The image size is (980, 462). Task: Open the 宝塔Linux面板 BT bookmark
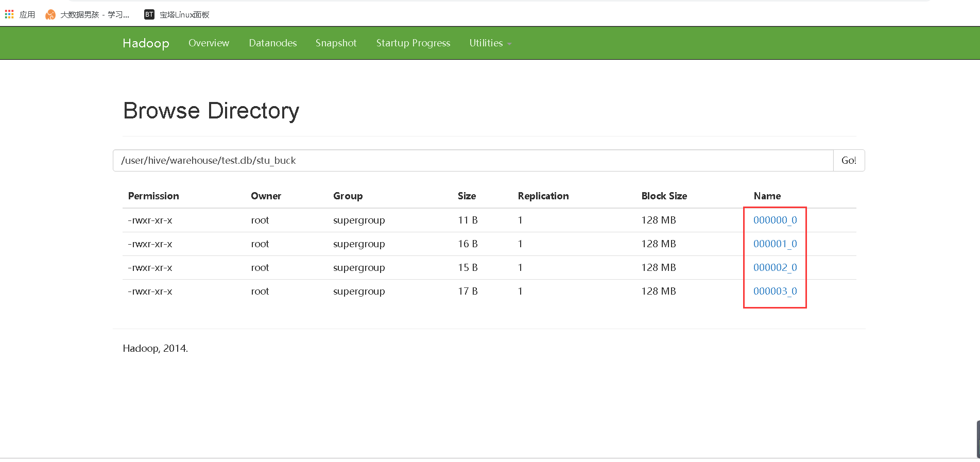click(177, 14)
